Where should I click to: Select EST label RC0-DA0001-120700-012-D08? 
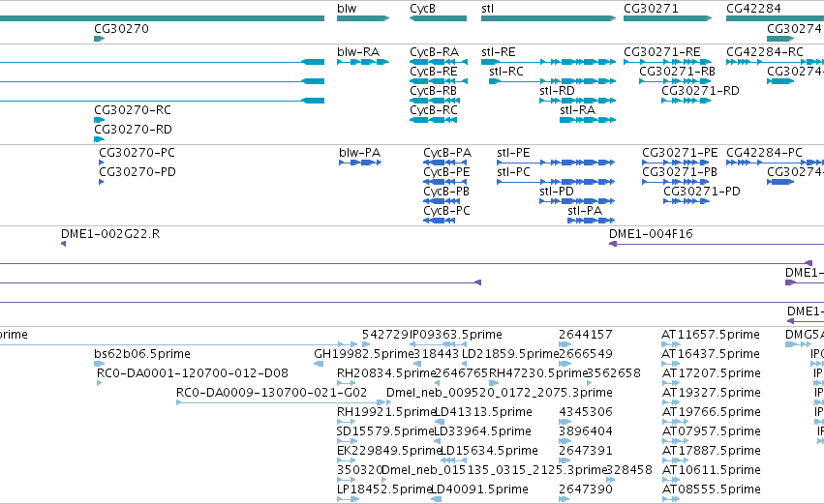coord(193,373)
